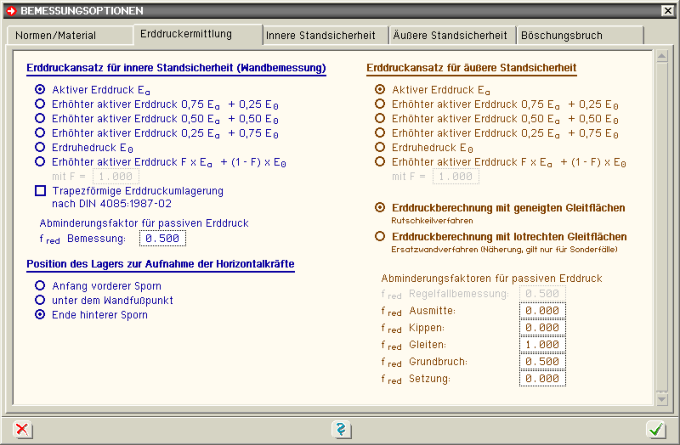
Task: Click the Setzung reduction factor field
Action: [x=542, y=378]
